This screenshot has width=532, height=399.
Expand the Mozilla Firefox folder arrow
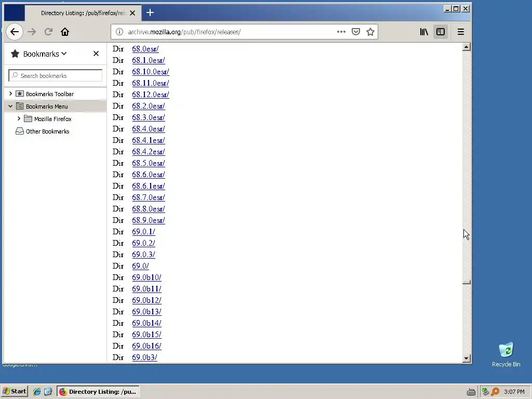tap(19, 119)
